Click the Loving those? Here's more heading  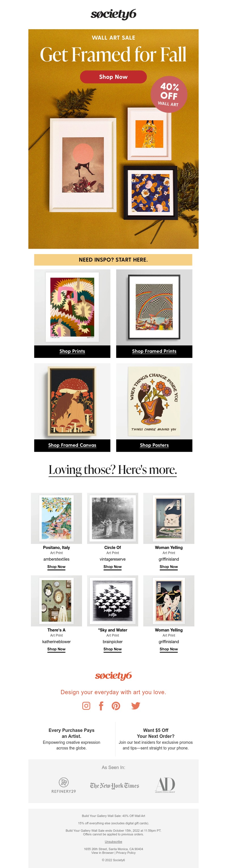(x=113, y=469)
